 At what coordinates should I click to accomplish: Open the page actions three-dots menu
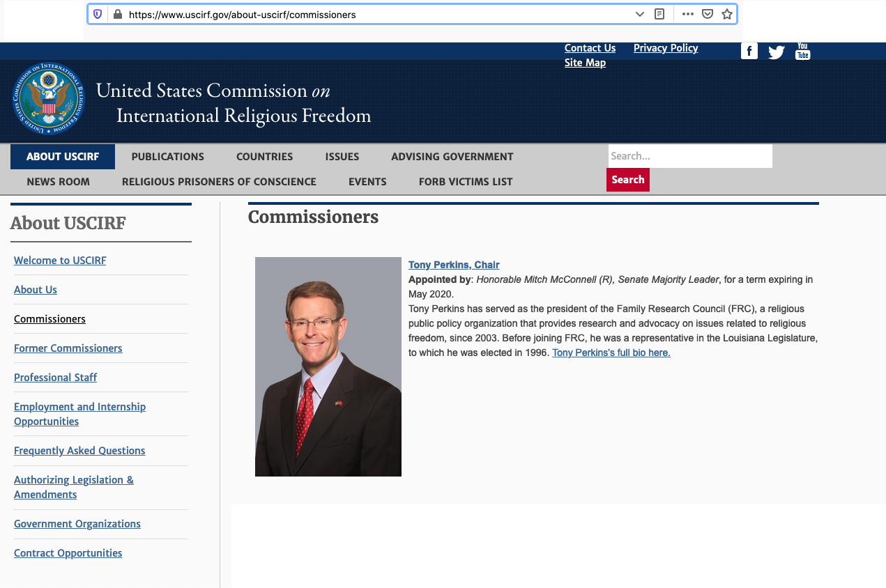(x=687, y=14)
